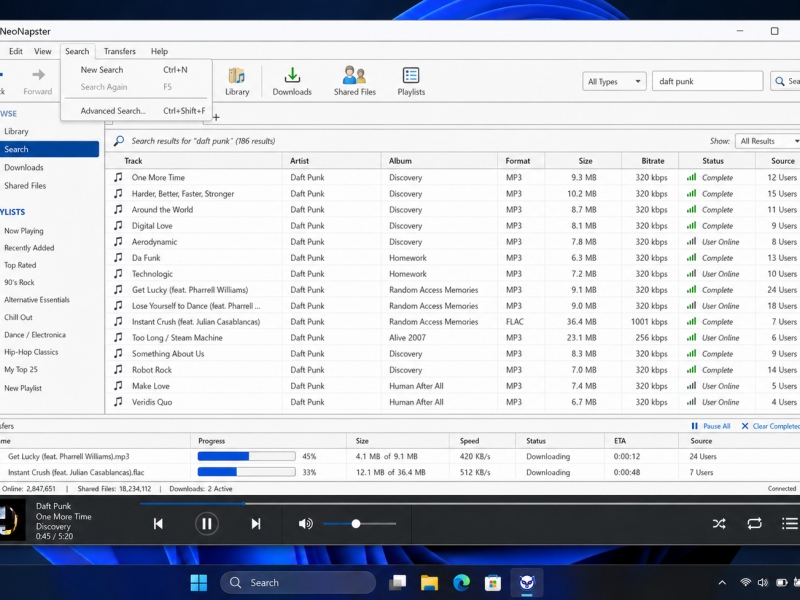The height and width of the screenshot is (600, 800).
Task: Skip to previous track
Action: click(158, 523)
